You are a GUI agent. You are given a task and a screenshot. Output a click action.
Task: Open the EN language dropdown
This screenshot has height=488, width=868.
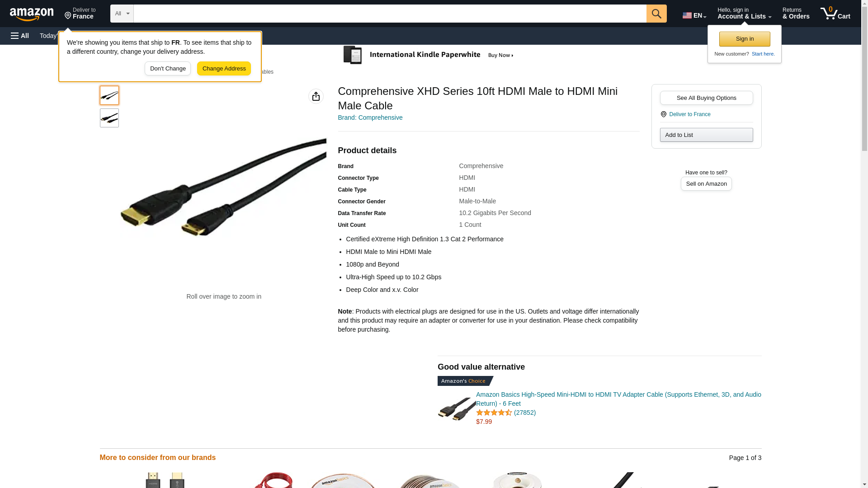tap(694, 15)
